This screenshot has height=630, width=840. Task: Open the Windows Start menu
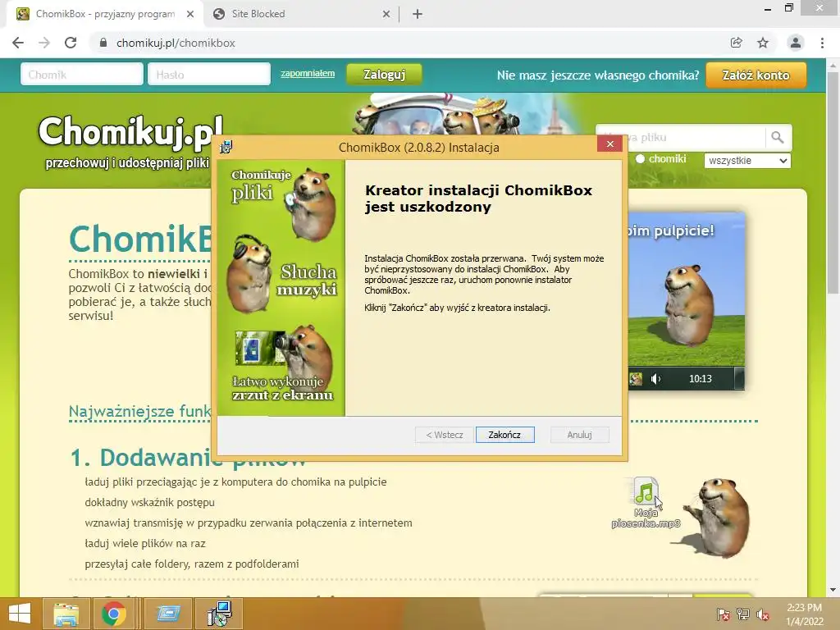click(x=20, y=614)
